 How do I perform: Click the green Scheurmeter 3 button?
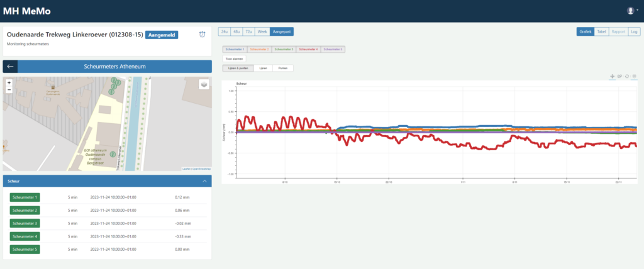pos(25,223)
